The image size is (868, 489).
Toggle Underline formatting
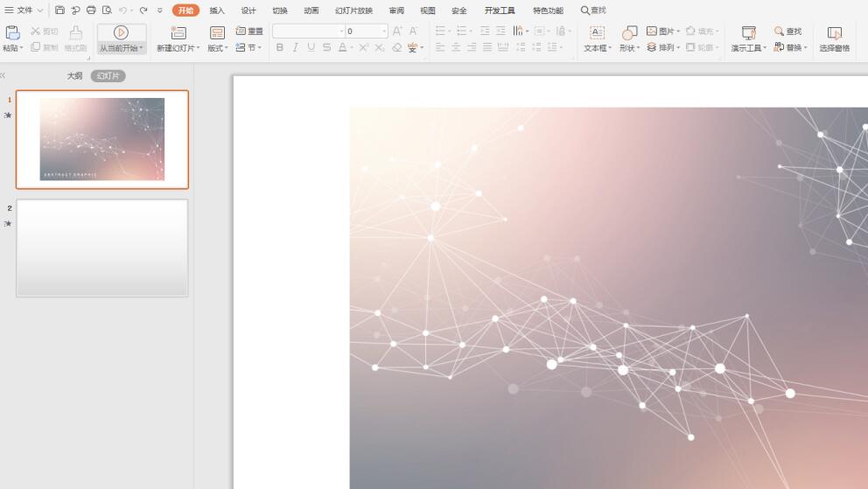point(311,47)
